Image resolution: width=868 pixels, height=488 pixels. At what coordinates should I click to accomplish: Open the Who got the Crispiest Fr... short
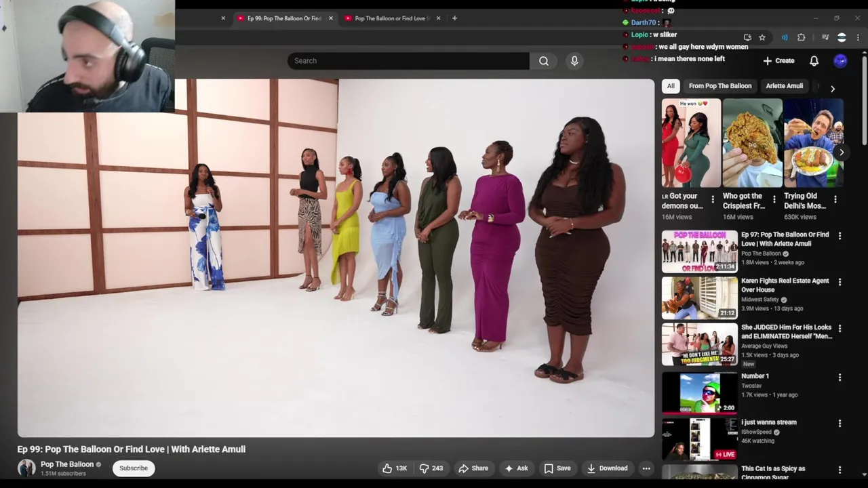752,143
